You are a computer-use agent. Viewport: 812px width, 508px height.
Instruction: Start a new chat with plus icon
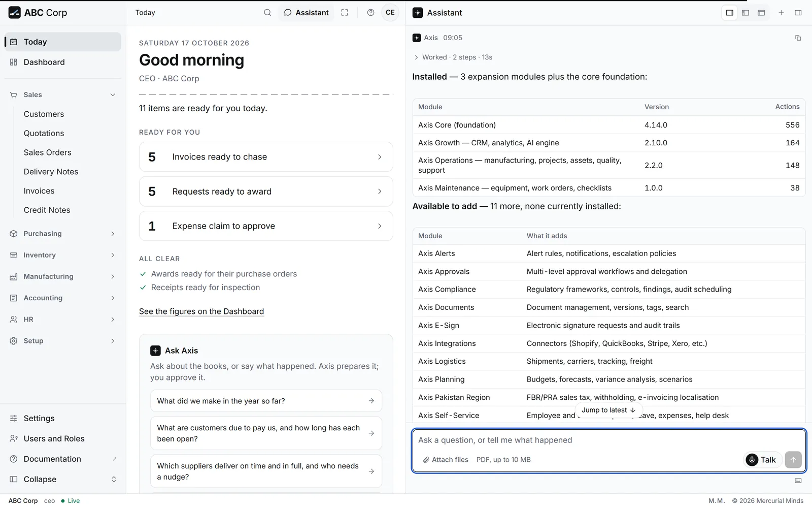click(781, 13)
